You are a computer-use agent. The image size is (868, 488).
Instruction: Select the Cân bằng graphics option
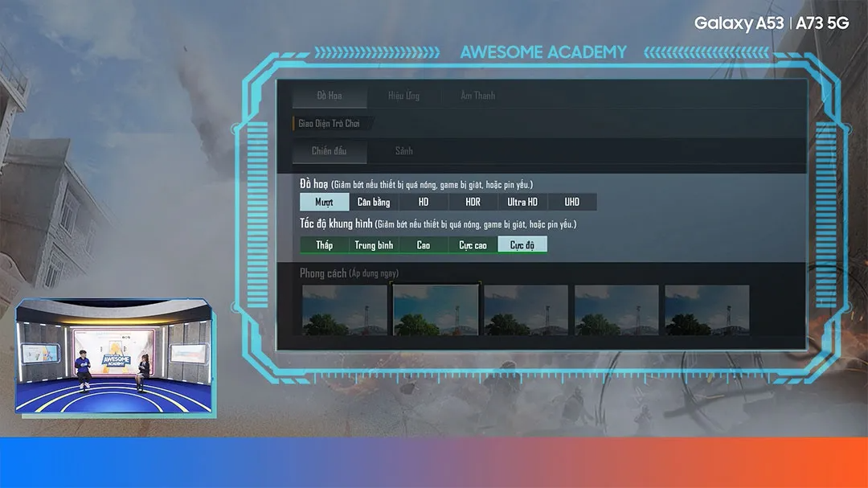pyautogui.click(x=373, y=202)
